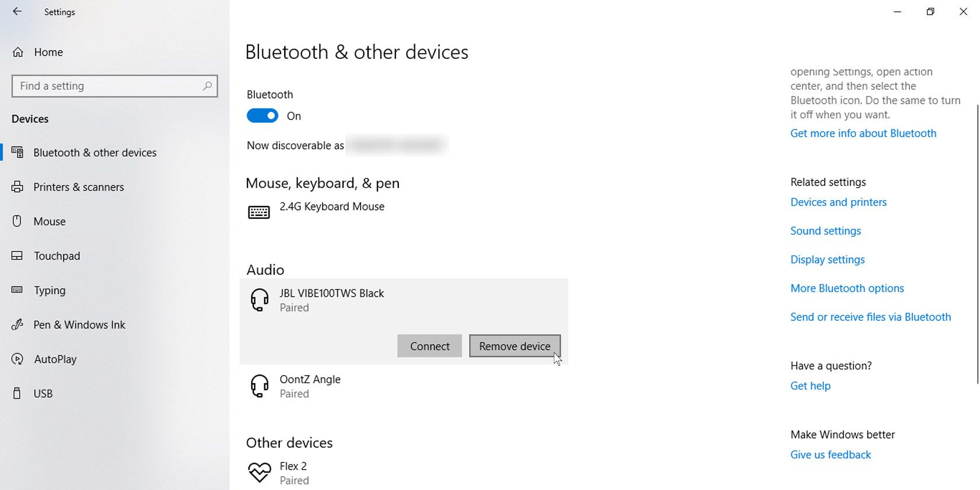This screenshot has height=490, width=980.
Task: Open the Sound settings link
Action: point(825,230)
